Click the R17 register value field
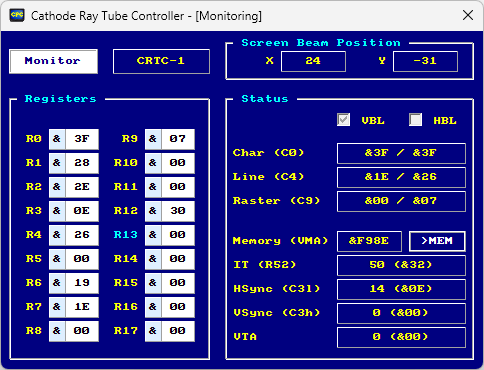The height and width of the screenshot is (370, 484). 178,331
